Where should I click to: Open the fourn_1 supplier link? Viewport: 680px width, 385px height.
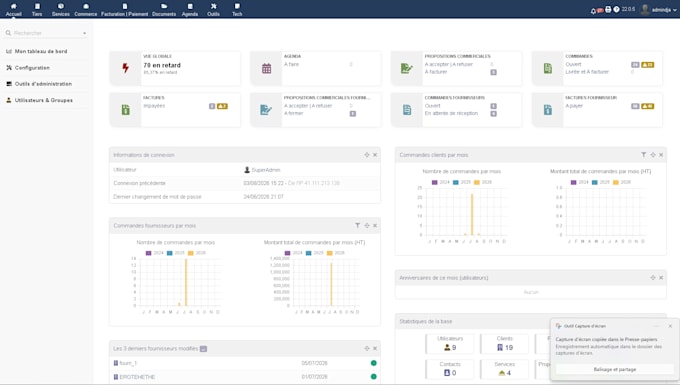(125, 363)
